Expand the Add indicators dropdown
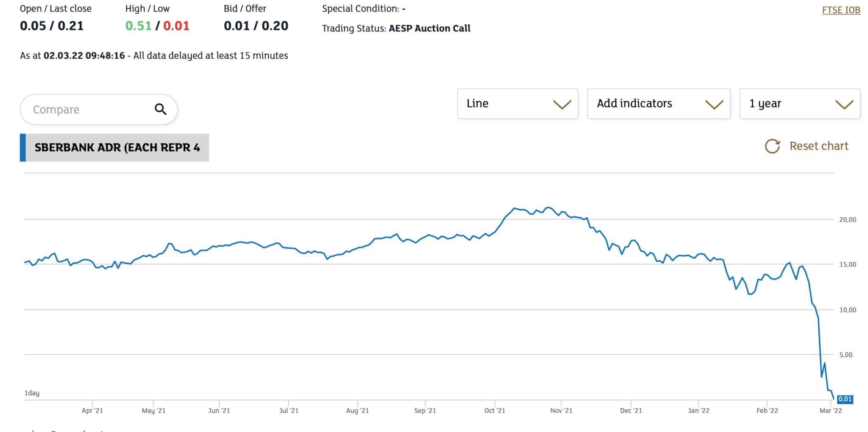The height and width of the screenshot is (432, 868). 659,104
